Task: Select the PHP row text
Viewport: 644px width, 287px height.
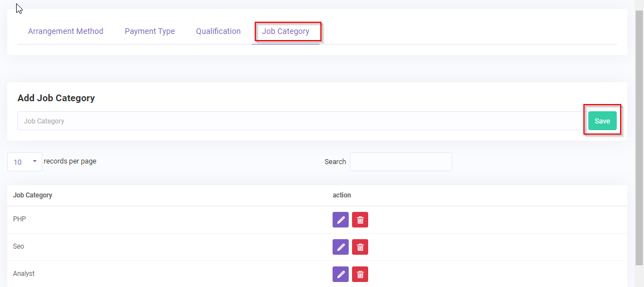Action: [19, 219]
